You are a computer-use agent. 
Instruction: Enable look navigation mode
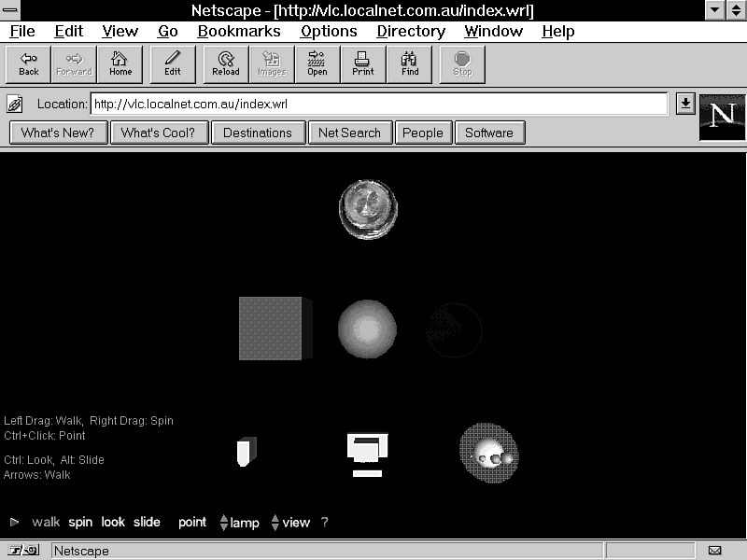pos(113,523)
